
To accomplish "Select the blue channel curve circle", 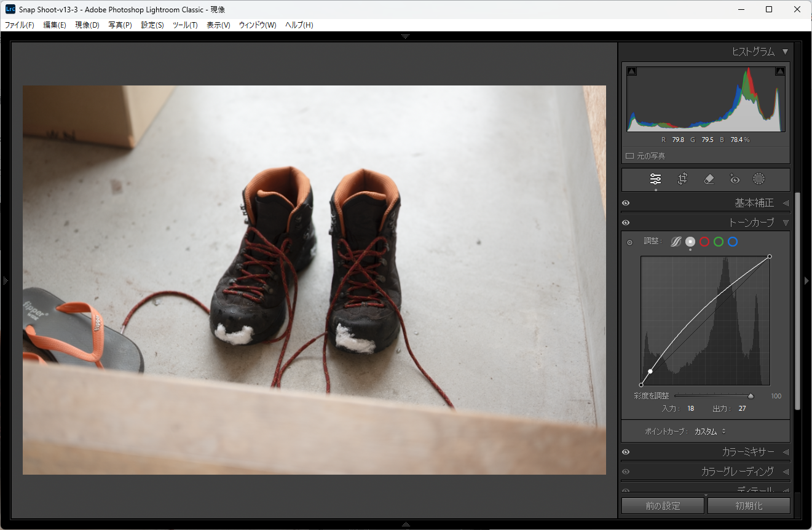I will pyautogui.click(x=733, y=242).
